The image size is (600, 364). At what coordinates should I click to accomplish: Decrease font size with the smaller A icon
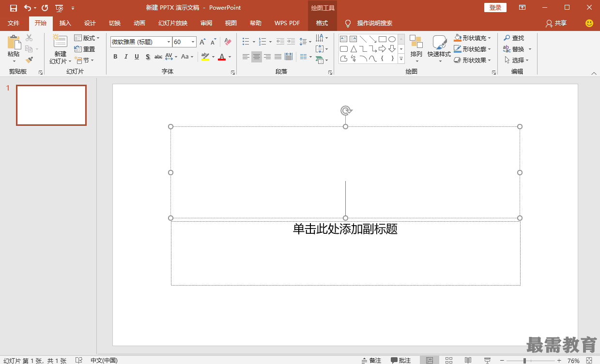(x=213, y=42)
